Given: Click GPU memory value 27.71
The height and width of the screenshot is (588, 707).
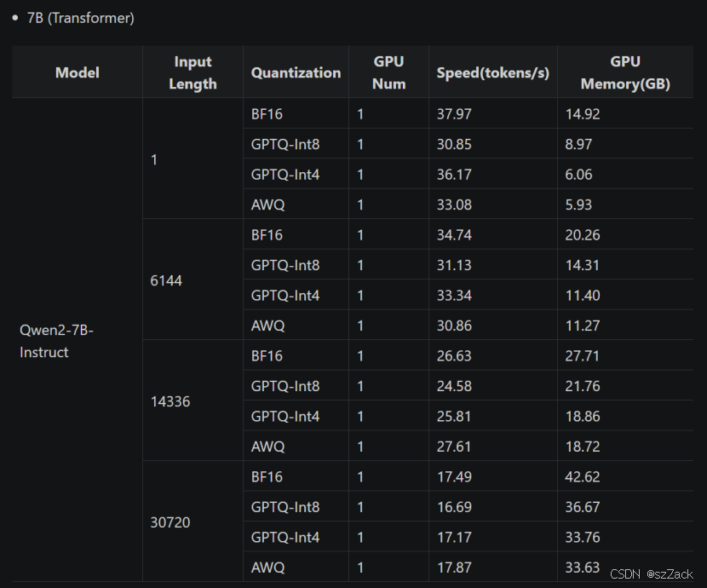Looking at the screenshot, I should (583, 355).
